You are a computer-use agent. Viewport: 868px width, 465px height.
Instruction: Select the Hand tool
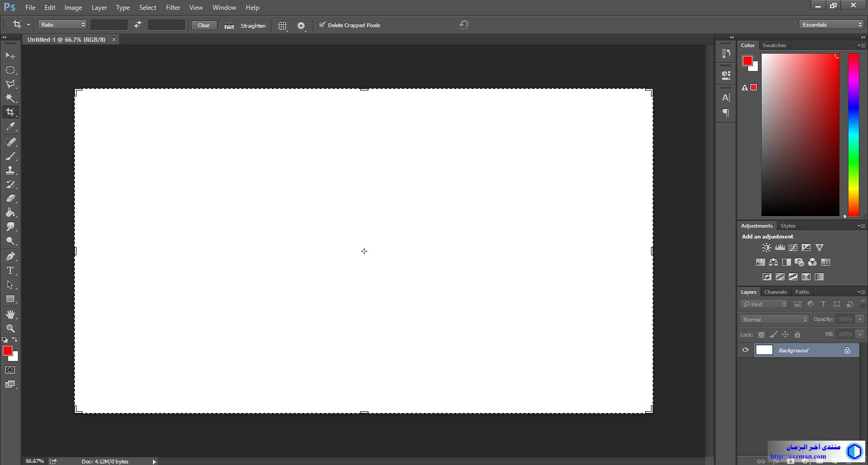click(10, 314)
